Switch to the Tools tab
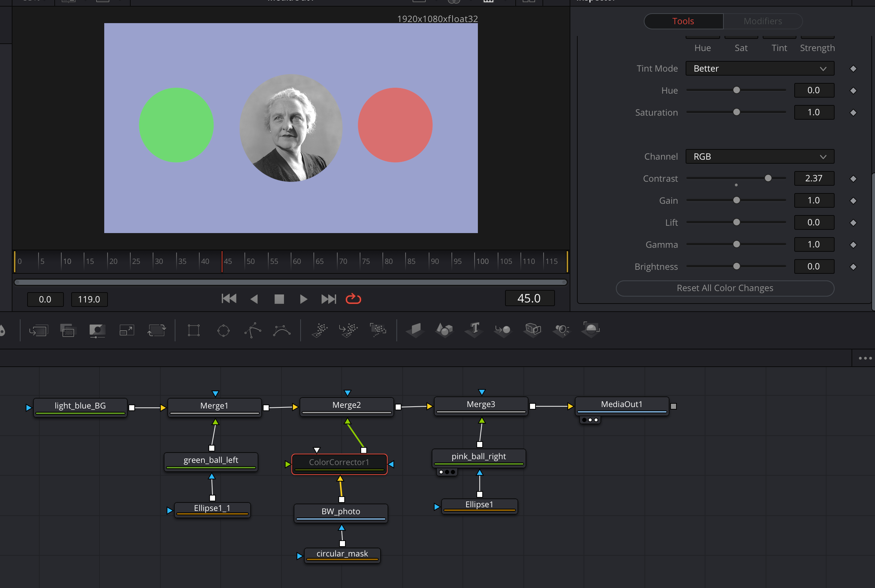The height and width of the screenshot is (588, 875). (x=683, y=21)
